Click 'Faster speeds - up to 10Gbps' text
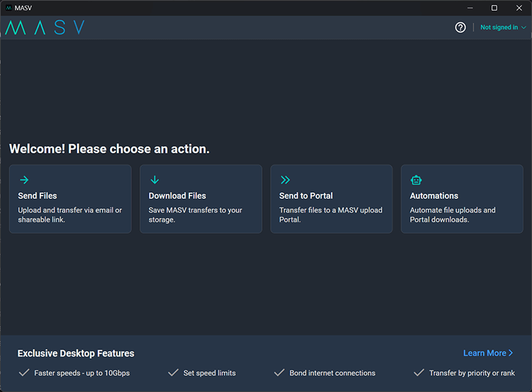Image resolution: width=532 pixels, height=392 pixels. [x=82, y=373]
